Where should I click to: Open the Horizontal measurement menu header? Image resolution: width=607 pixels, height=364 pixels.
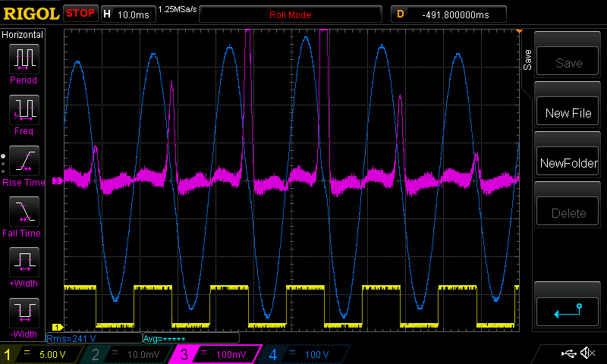point(23,35)
